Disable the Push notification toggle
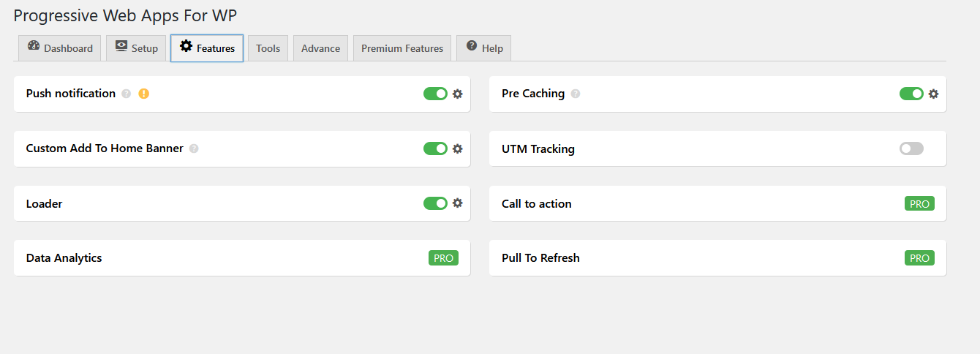The height and width of the screenshot is (354, 980). click(x=435, y=94)
